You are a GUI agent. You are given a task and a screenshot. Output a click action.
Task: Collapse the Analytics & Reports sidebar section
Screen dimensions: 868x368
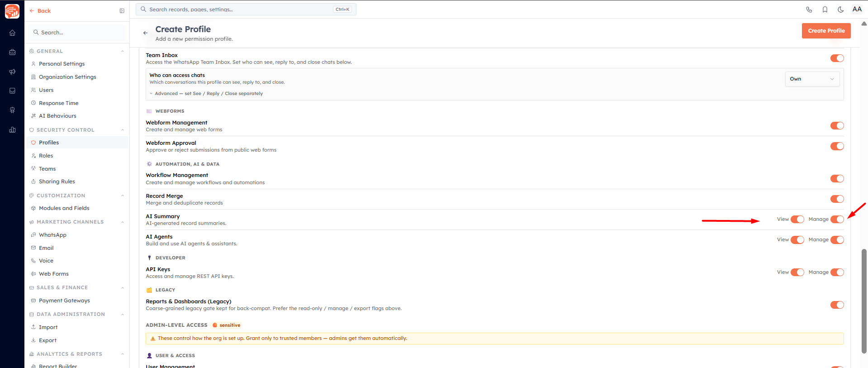[123, 354]
